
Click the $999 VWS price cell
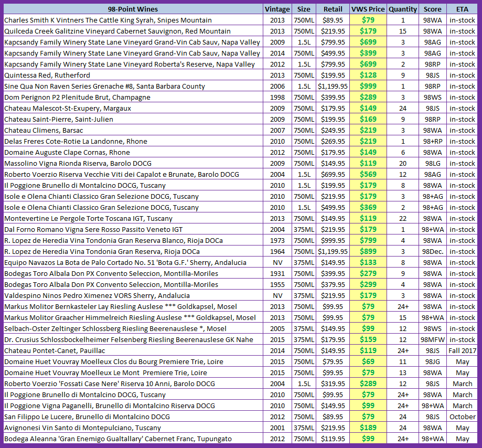pos(368,87)
